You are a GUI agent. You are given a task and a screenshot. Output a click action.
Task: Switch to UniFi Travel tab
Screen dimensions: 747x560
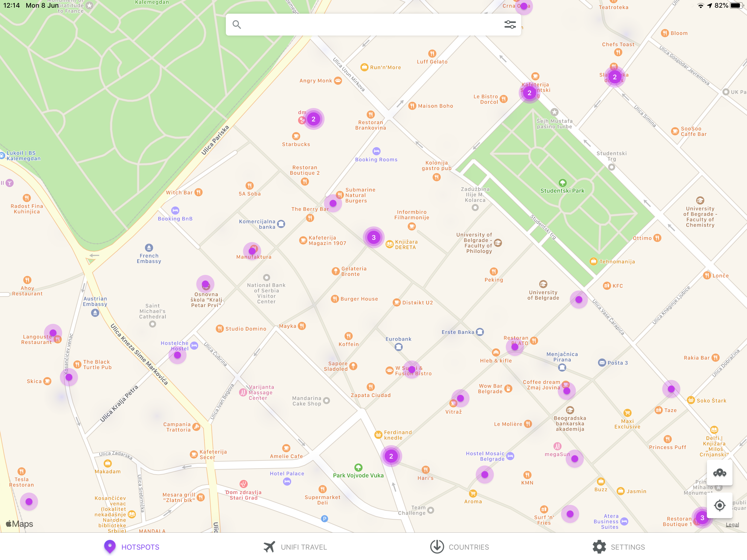(x=295, y=547)
